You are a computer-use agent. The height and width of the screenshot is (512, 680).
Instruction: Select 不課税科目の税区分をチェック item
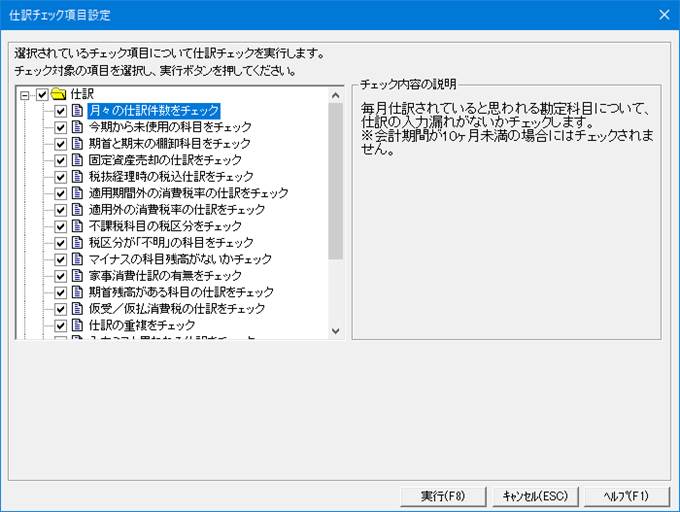(165, 226)
